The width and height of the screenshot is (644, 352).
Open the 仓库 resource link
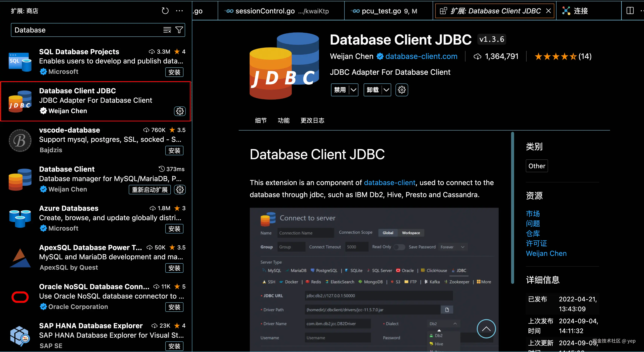(533, 234)
